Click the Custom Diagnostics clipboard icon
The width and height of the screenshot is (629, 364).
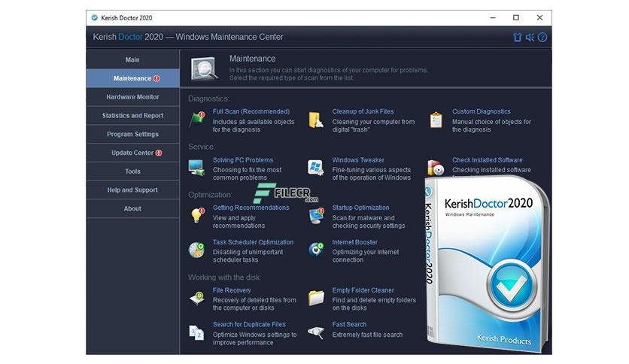point(436,120)
